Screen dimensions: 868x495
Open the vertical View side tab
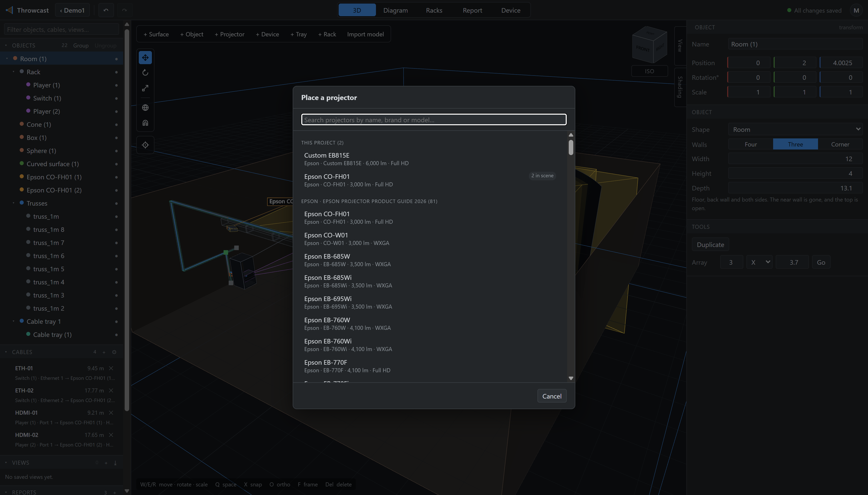[x=680, y=46]
